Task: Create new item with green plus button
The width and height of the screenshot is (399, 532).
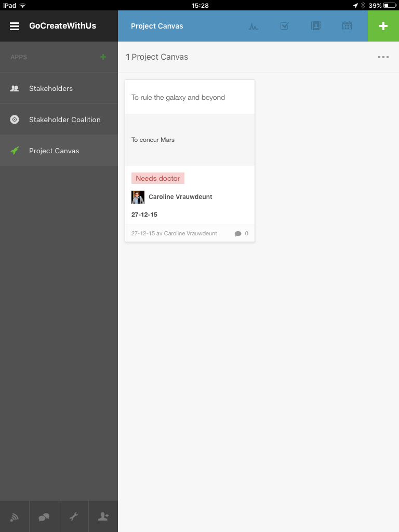Action: tap(383, 26)
